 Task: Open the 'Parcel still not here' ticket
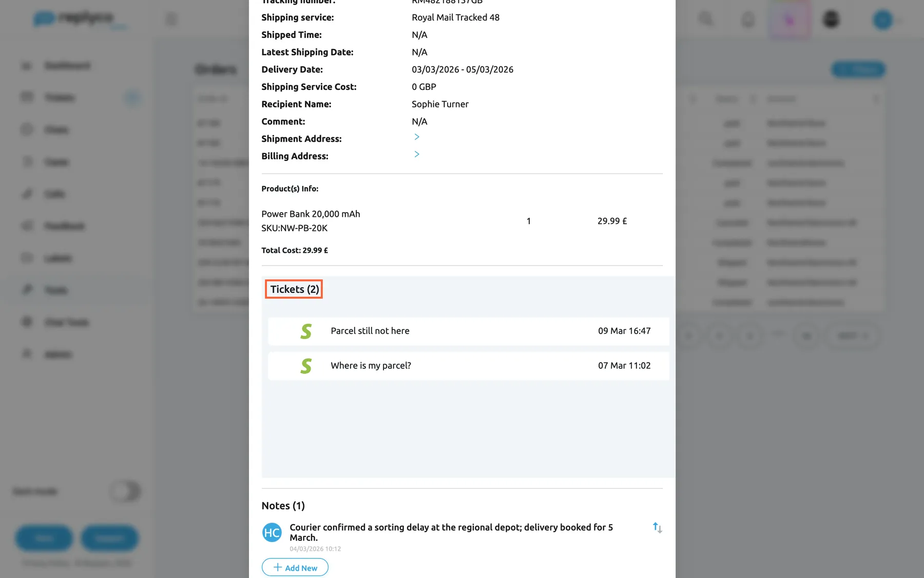[x=468, y=331]
